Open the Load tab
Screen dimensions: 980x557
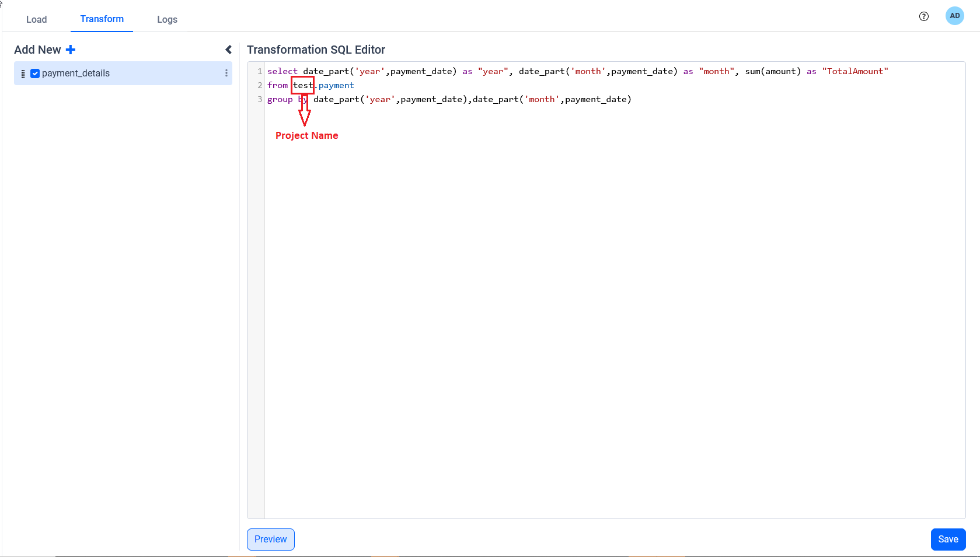point(36,19)
